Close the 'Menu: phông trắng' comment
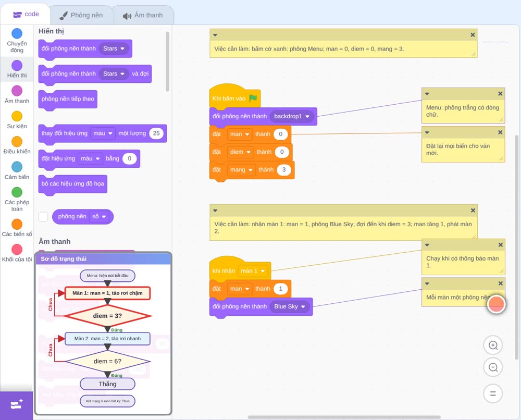 (500, 94)
